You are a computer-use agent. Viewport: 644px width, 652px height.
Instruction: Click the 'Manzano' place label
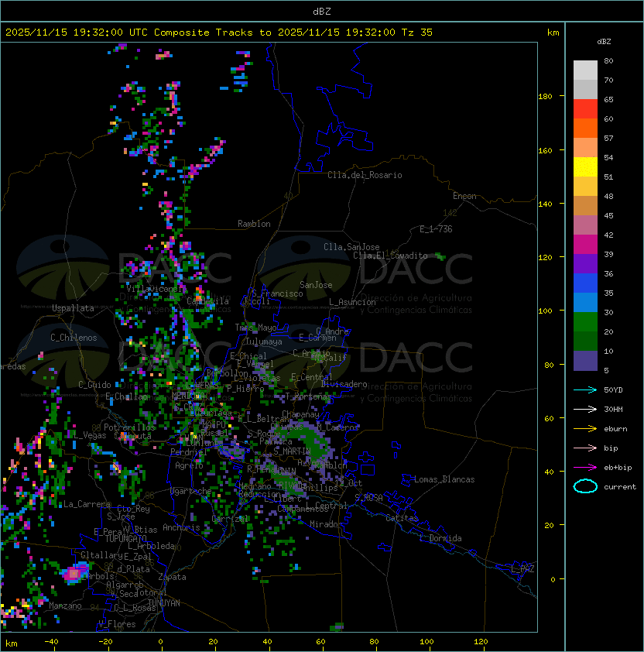[x=65, y=606]
